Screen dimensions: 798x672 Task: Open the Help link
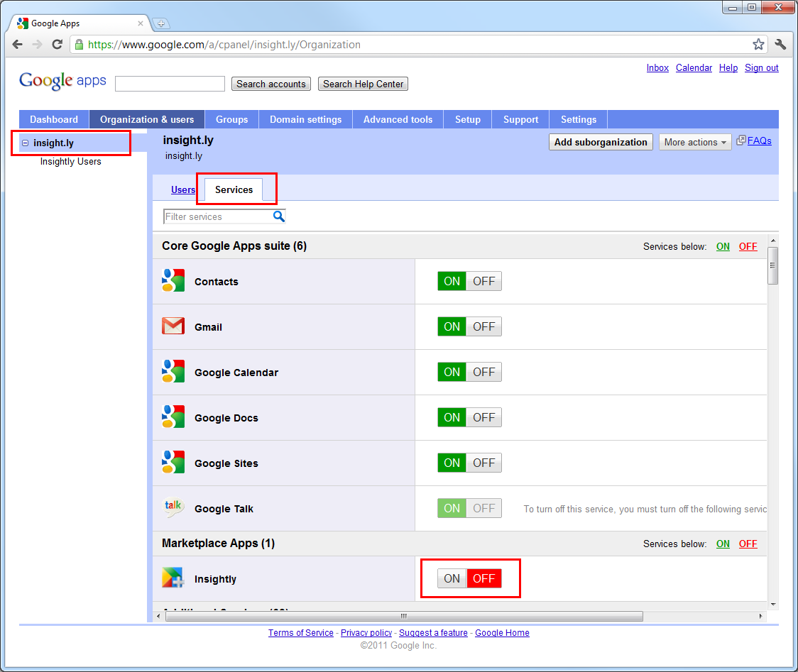click(728, 67)
